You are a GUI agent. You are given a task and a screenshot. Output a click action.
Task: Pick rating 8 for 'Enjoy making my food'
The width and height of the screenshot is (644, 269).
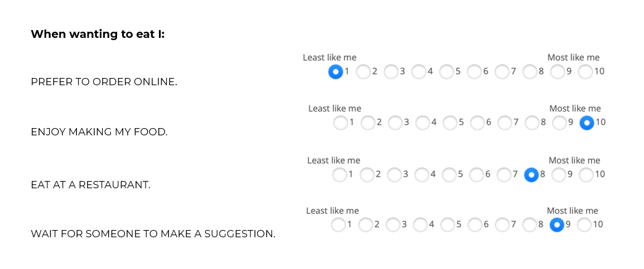point(532,123)
